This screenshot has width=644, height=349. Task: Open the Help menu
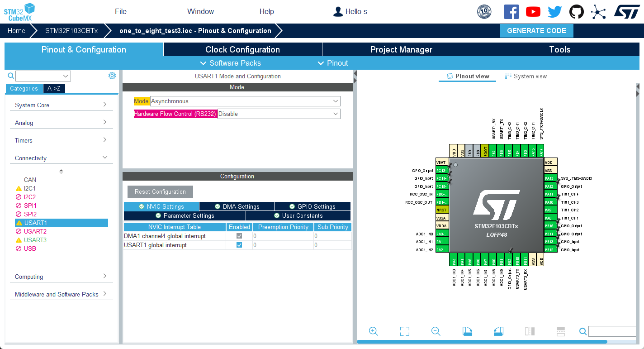tap(267, 11)
